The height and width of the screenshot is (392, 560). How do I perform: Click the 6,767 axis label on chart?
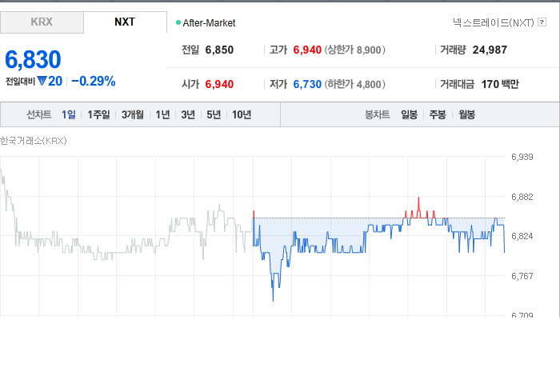click(x=522, y=276)
